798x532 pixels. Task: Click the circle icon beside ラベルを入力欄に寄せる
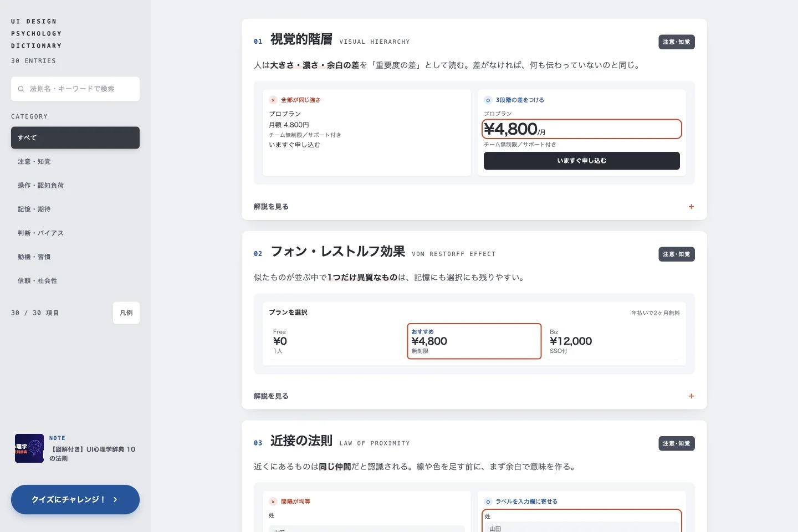point(488,502)
